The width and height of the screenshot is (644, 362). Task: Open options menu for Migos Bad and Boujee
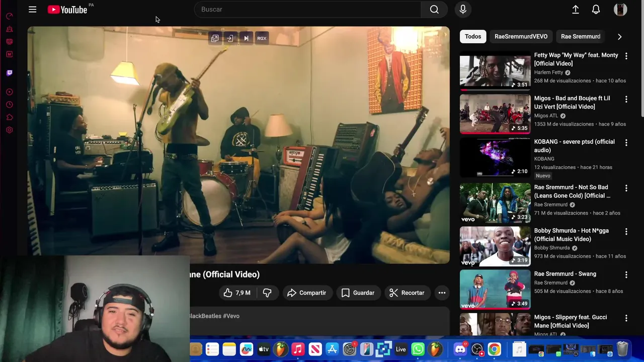626,100
